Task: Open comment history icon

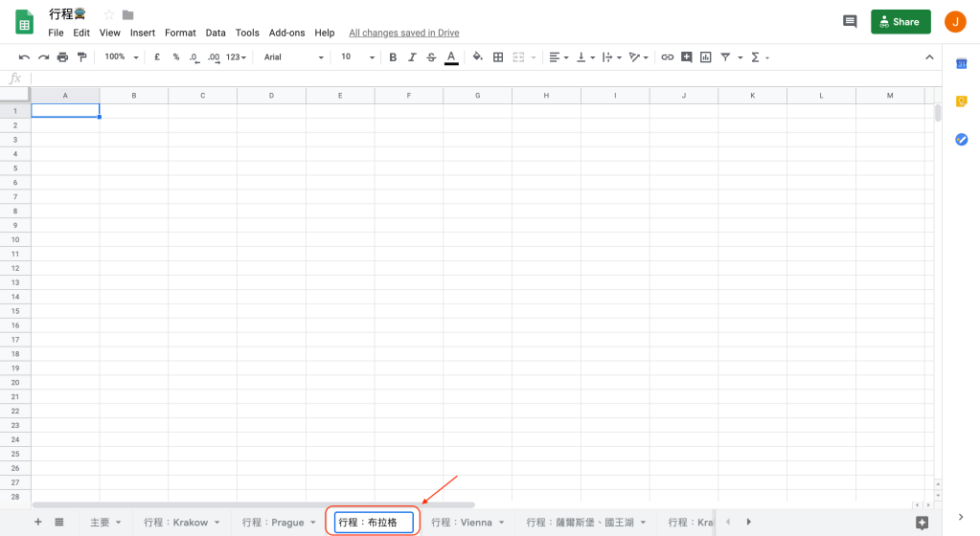Action: coord(849,21)
